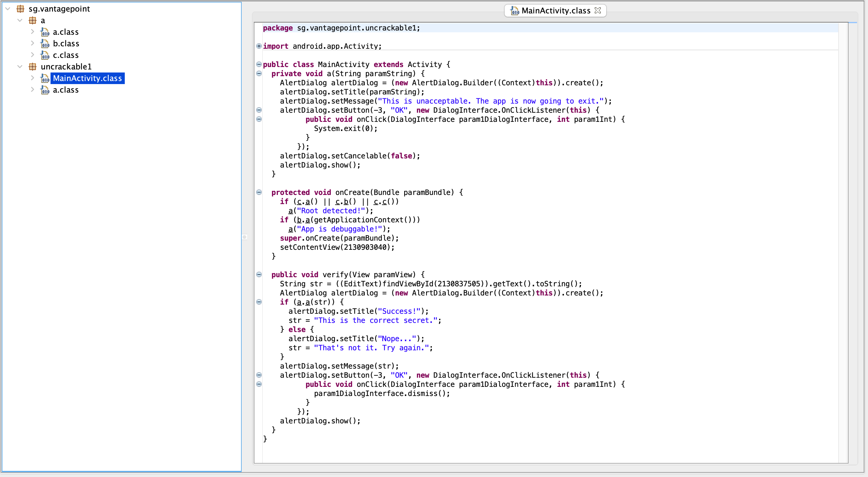Viewport: 868px width, 477px height.
Task: Fold the dismiss onClick method
Action: click(259, 384)
